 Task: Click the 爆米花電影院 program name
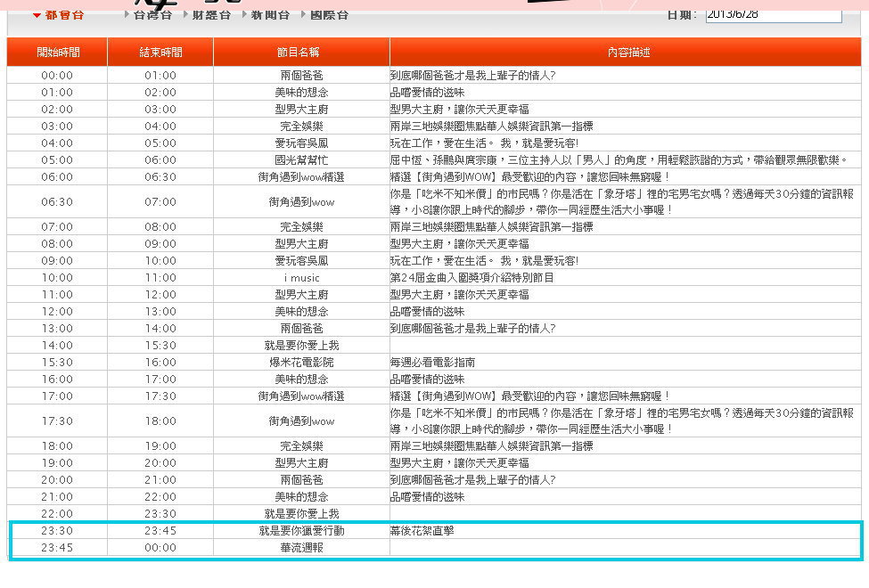pos(301,363)
